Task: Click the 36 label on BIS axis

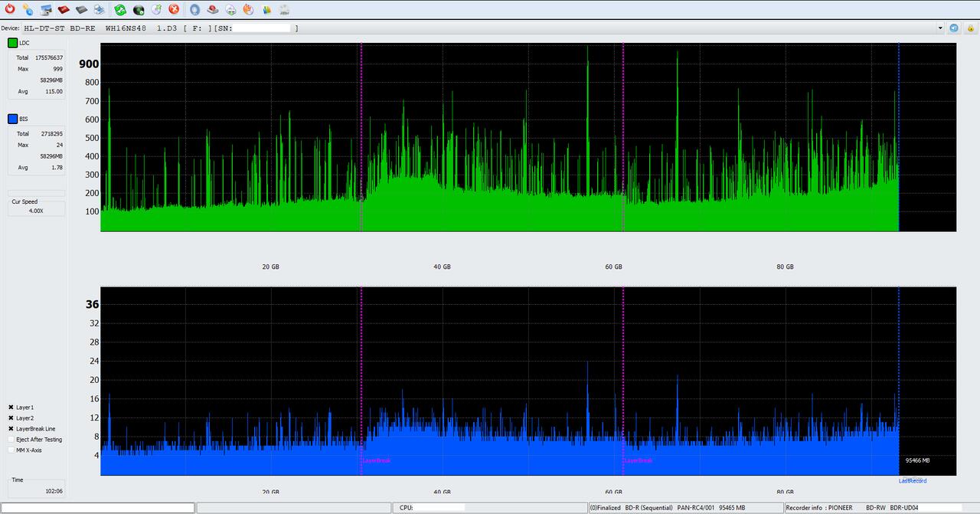Action: [93, 304]
